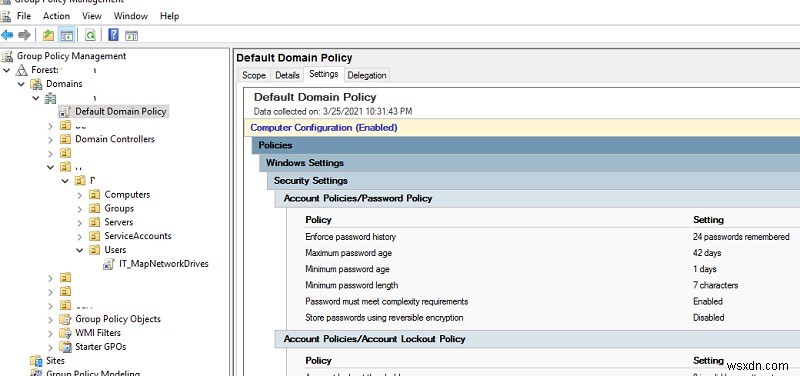Screen dimensions: 800x376
Task: Click the console icon left of File menu
Action: pos(6,16)
